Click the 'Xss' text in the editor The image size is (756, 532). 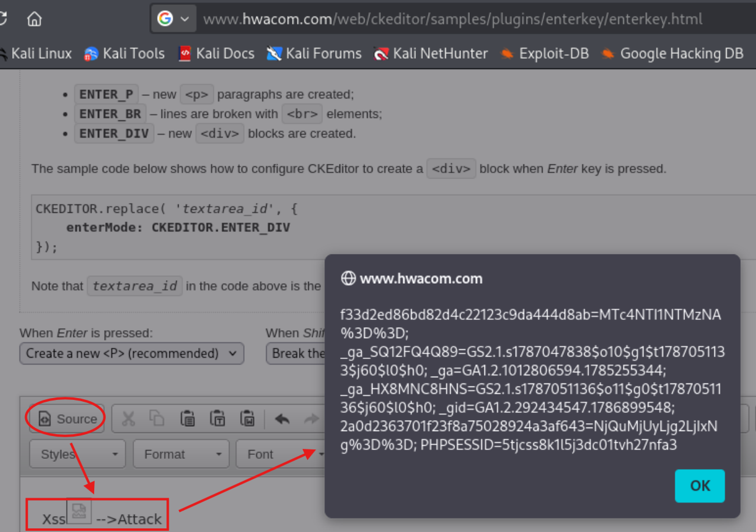[x=54, y=520]
